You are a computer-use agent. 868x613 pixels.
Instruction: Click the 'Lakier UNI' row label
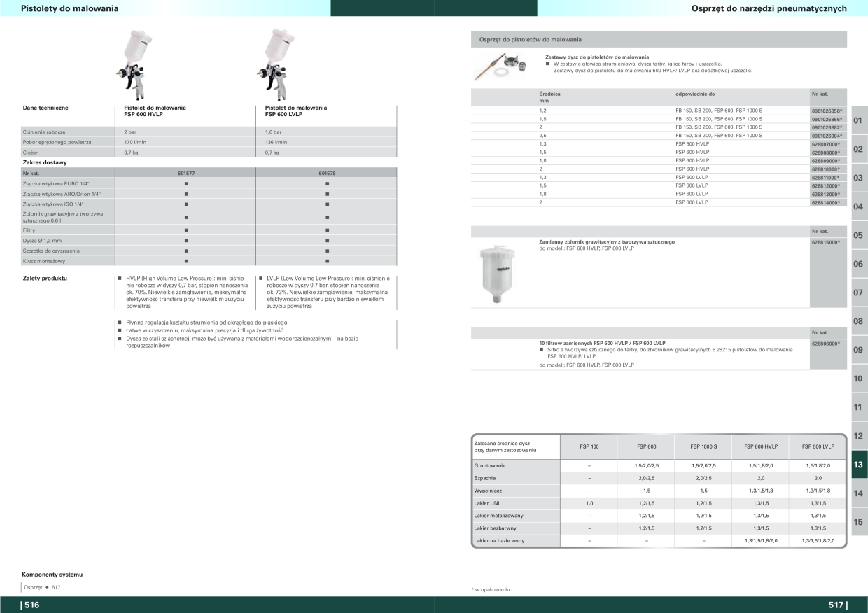tap(487, 503)
